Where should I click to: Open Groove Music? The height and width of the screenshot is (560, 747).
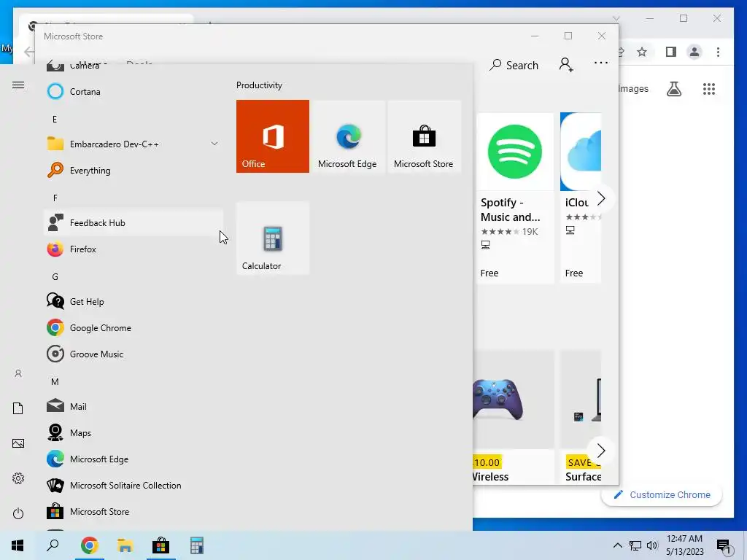pyautogui.click(x=133, y=354)
